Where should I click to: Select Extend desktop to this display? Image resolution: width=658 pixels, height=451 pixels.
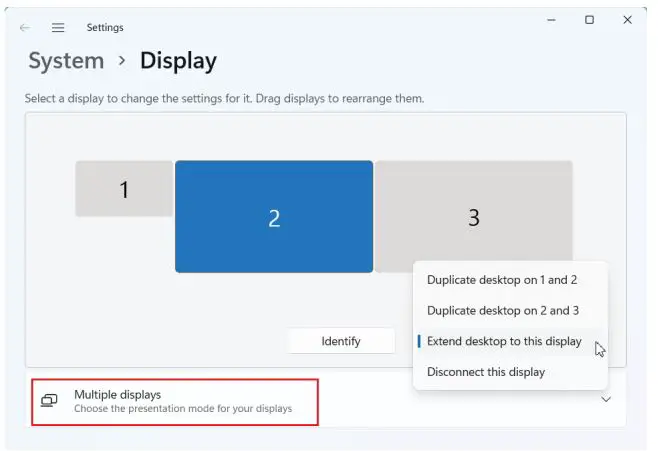[x=504, y=341]
